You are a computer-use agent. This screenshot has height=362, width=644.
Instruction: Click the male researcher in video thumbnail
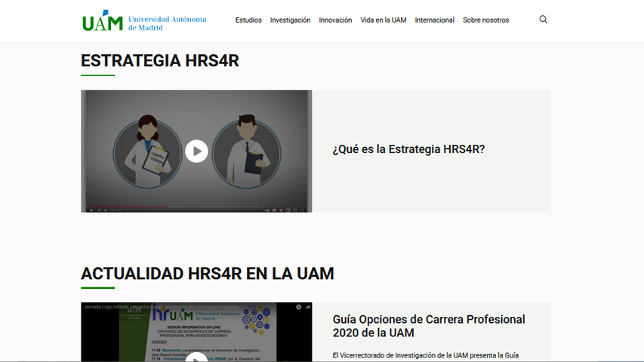[246, 152]
